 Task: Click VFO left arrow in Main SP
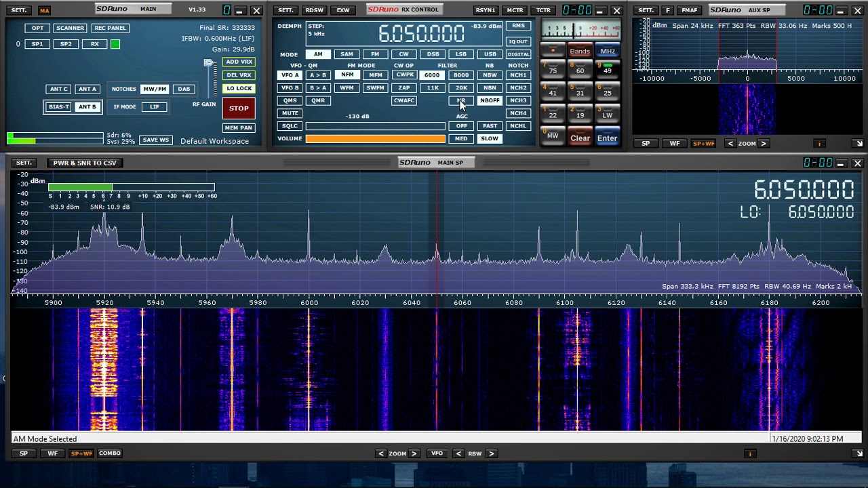[x=458, y=453]
